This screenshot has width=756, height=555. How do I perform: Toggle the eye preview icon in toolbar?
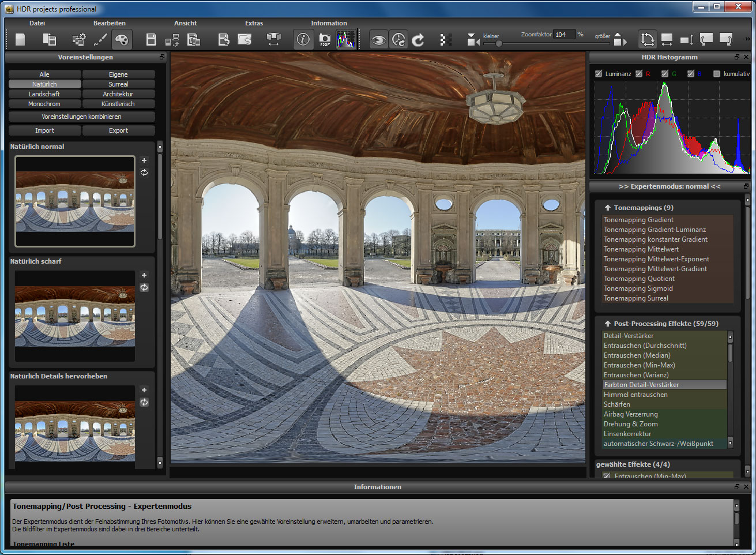[378, 39]
